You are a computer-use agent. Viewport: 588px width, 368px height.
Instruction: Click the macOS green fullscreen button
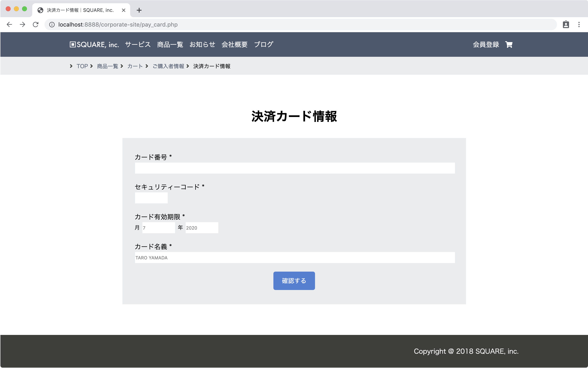[x=24, y=9]
